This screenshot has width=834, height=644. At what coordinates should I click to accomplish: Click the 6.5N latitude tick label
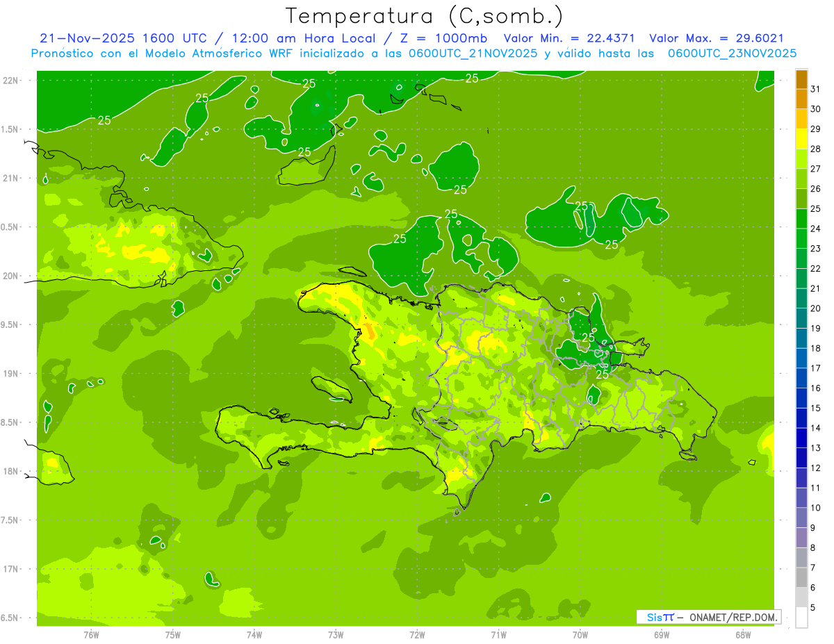(10, 618)
